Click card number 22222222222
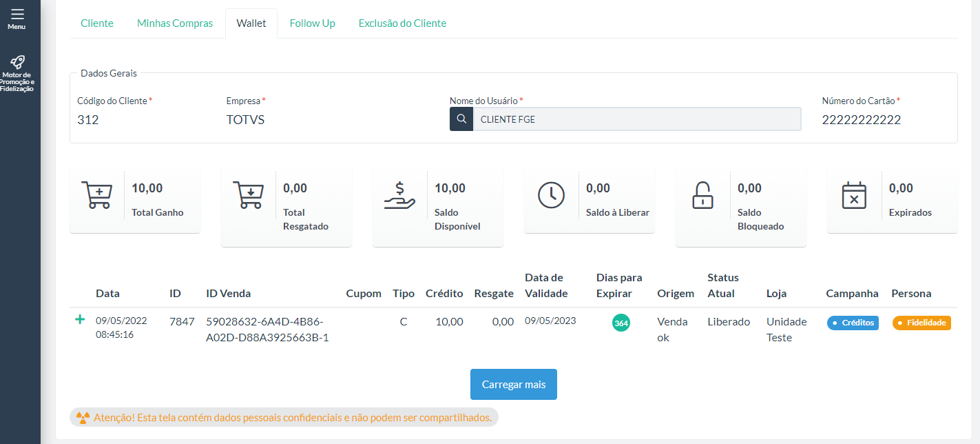 862,120
